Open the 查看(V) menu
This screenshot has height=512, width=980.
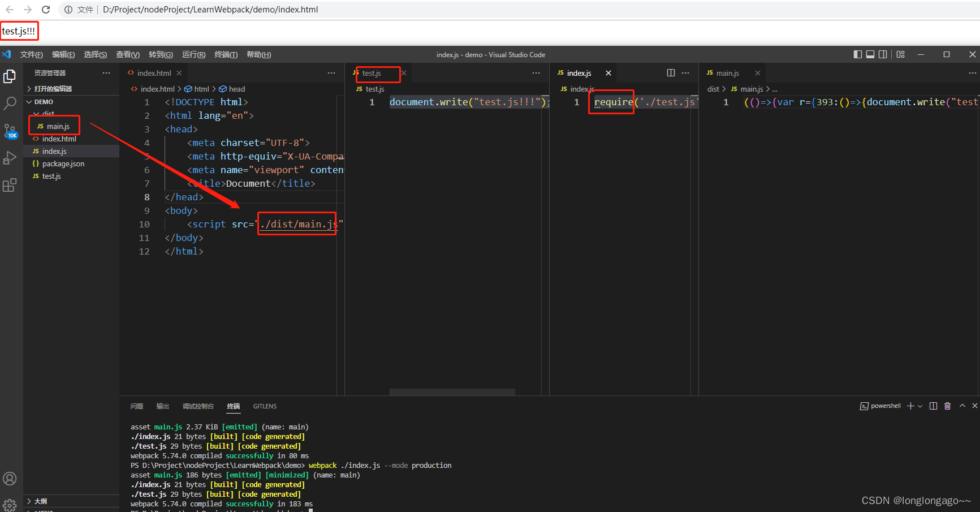pyautogui.click(x=128, y=54)
